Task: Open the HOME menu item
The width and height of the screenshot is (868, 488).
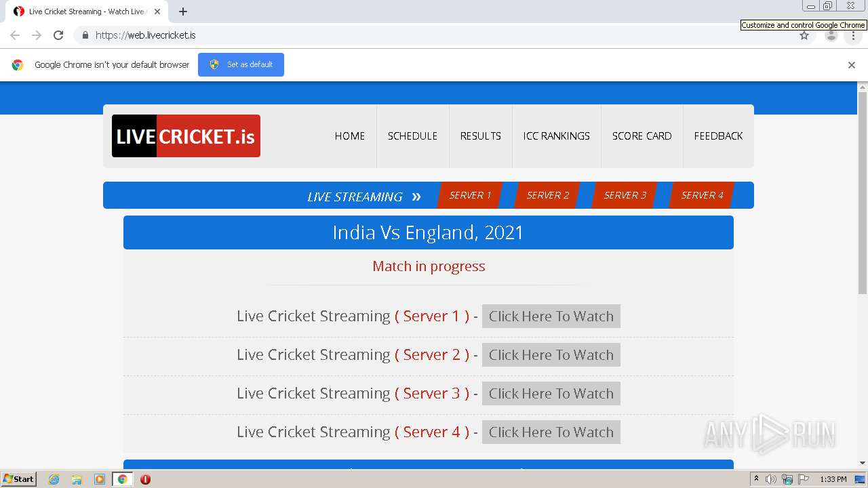Action: click(x=350, y=136)
